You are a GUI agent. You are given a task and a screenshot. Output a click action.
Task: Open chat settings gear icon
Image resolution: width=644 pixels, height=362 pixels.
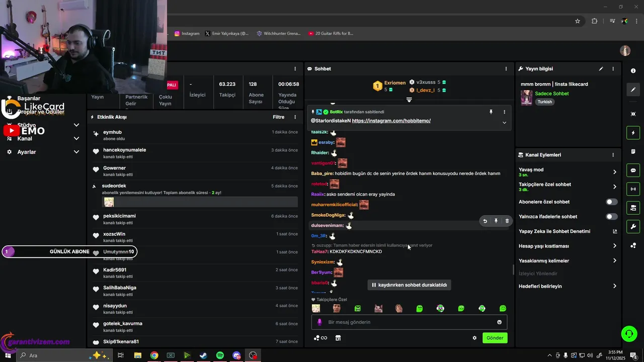(474, 338)
